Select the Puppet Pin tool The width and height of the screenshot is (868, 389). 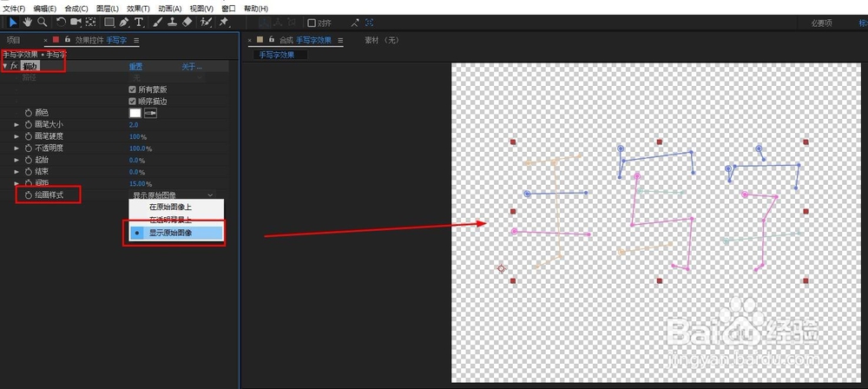pyautogui.click(x=224, y=23)
